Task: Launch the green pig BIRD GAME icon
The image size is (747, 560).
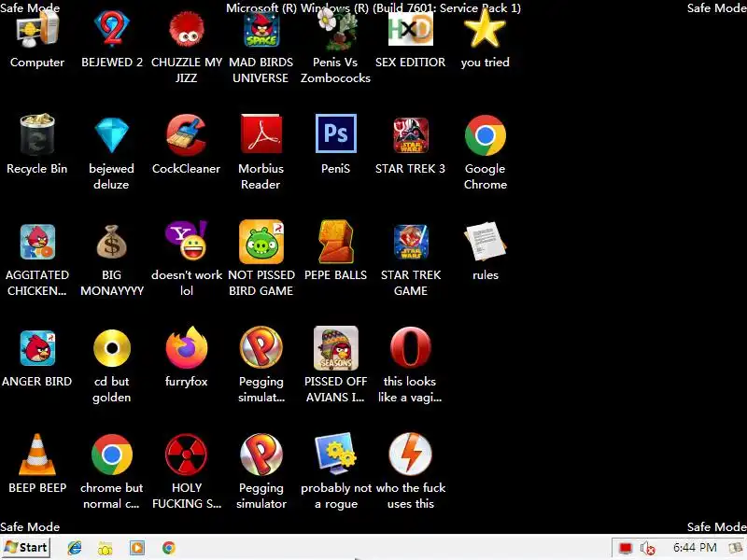Action: tap(261, 242)
